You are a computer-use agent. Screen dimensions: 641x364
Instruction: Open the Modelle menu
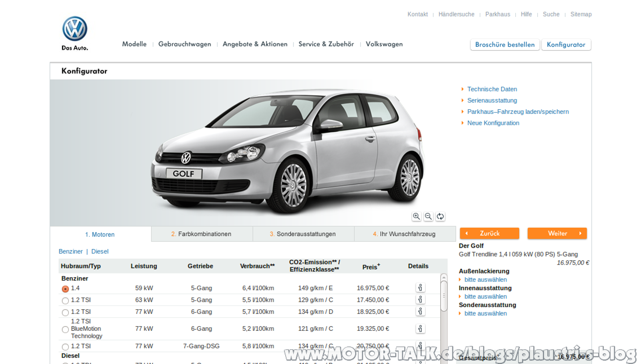[x=134, y=44]
